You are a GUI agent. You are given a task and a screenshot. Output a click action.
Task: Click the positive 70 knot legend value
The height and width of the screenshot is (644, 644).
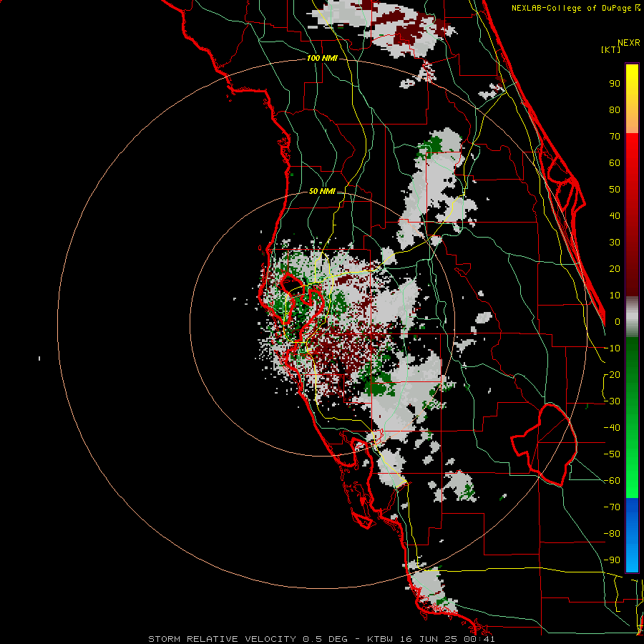615,137
